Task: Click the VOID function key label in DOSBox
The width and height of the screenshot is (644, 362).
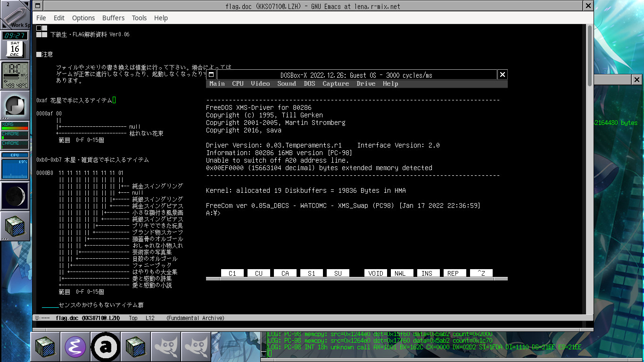Action: click(376, 273)
